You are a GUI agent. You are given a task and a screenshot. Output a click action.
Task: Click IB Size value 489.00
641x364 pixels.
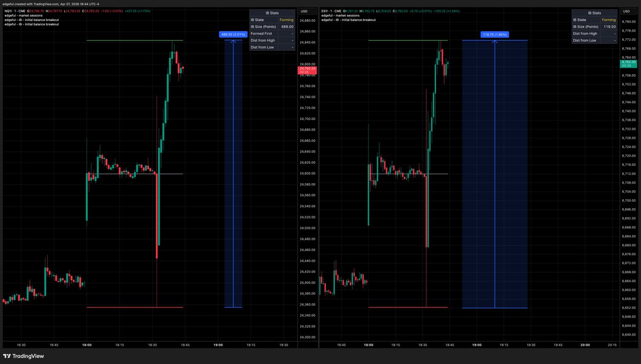pos(287,26)
